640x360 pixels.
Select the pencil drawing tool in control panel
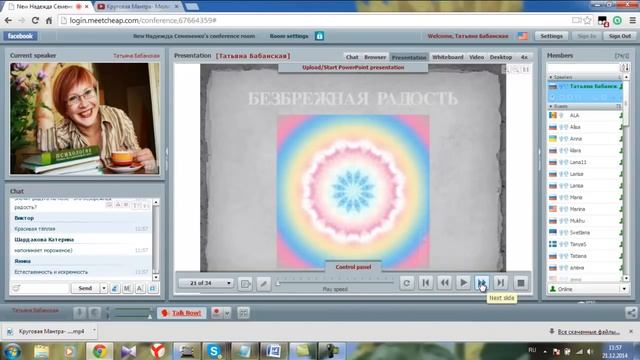[264, 284]
